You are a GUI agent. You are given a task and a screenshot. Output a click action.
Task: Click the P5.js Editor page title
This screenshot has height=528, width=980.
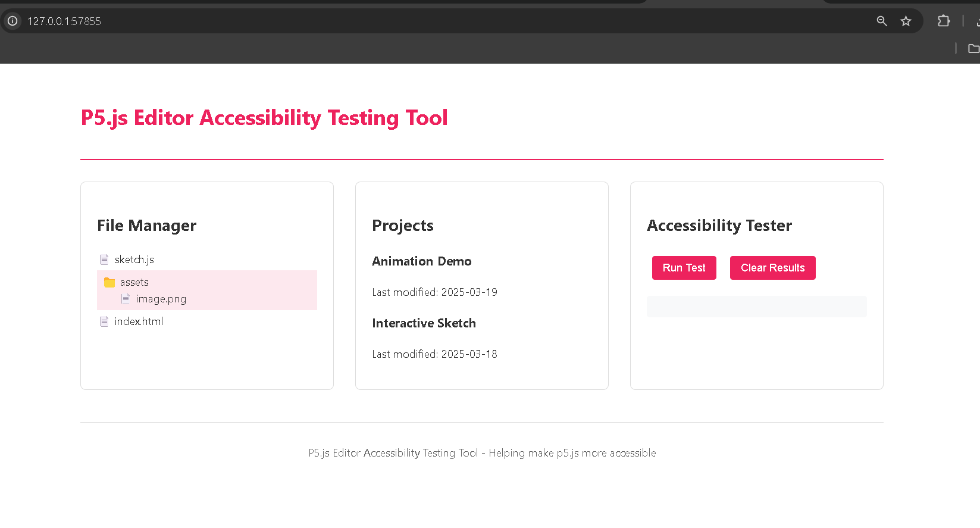coord(264,118)
